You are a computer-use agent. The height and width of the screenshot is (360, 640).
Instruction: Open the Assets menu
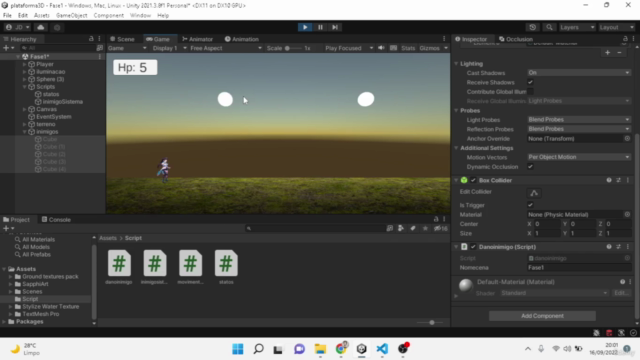pos(42,15)
